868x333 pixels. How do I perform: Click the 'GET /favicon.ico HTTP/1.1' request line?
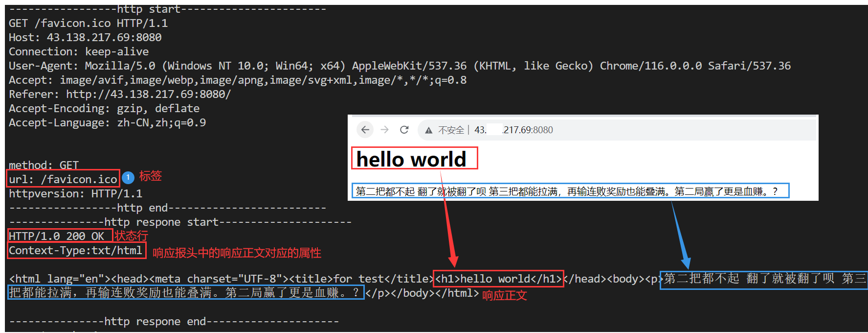coord(88,23)
